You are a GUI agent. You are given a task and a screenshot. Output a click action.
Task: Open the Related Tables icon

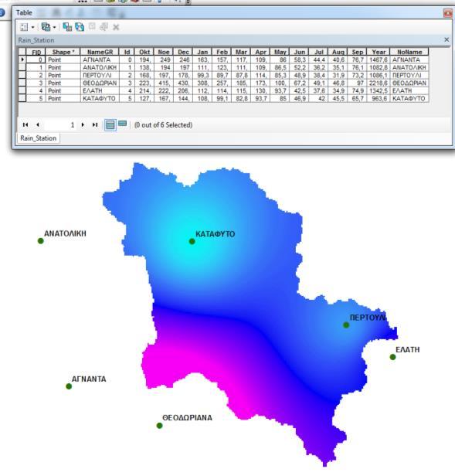[46, 27]
